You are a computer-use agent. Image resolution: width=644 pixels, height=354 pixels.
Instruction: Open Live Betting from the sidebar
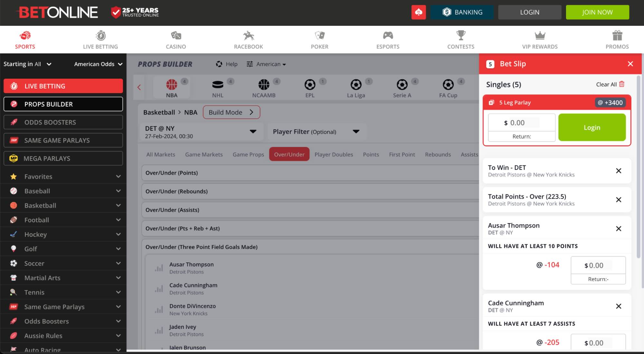[x=63, y=86]
